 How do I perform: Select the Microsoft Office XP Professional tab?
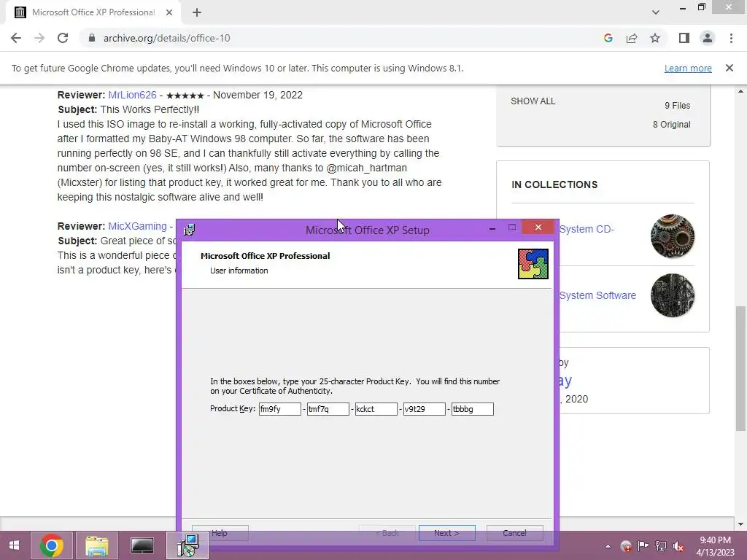point(93,12)
